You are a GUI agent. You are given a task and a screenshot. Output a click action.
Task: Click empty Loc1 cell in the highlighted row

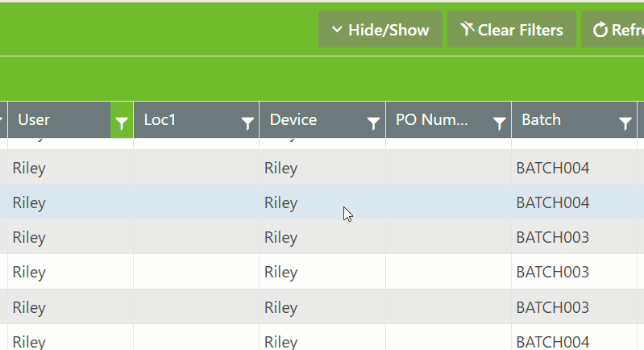[196, 202]
